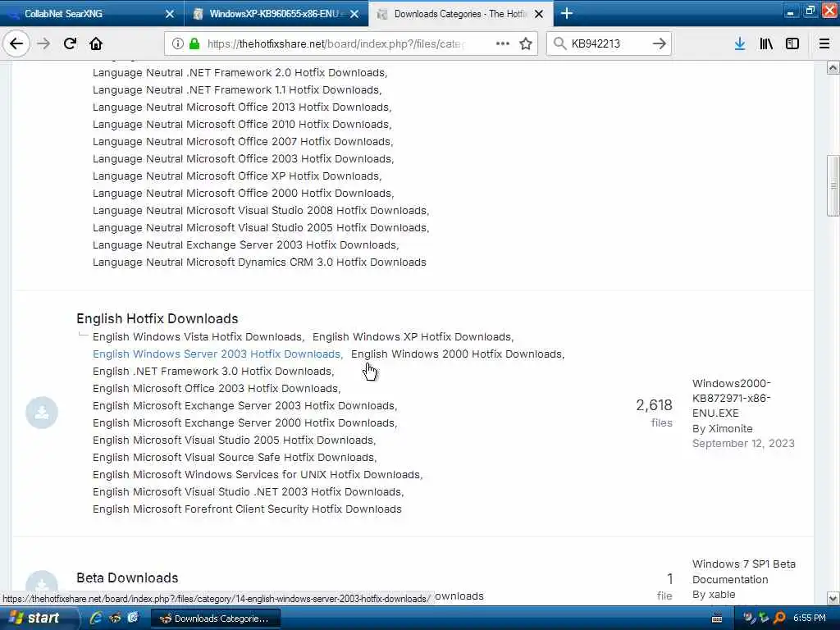This screenshot has height=630, width=840.
Task: Submit search with arrow button
Action: pos(660,43)
